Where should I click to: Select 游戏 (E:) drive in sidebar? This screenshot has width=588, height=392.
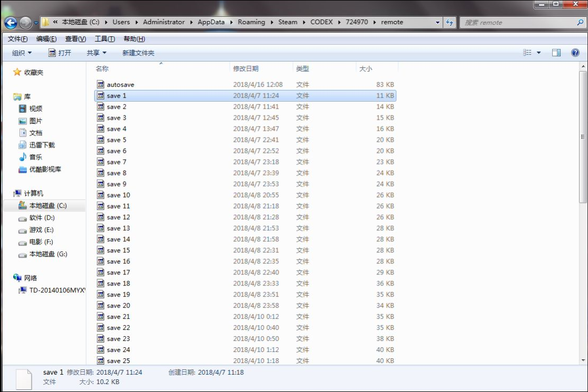(x=41, y=230)
